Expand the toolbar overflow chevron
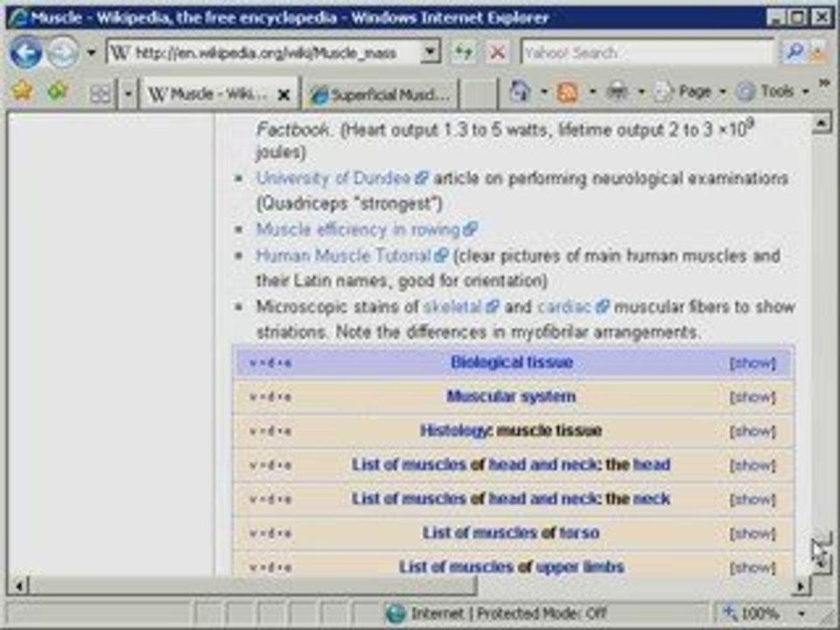Image resolution: width=840 pixels, height=630 pixels. [x=824, y=84]
